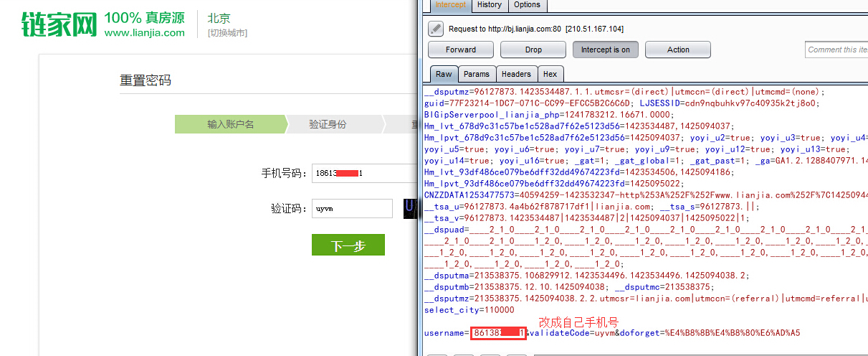The height and width of the screenshot is (356, 868).
Task: Switch to the Params view tab
Action: pyautogui.click(x=476, y=74)
